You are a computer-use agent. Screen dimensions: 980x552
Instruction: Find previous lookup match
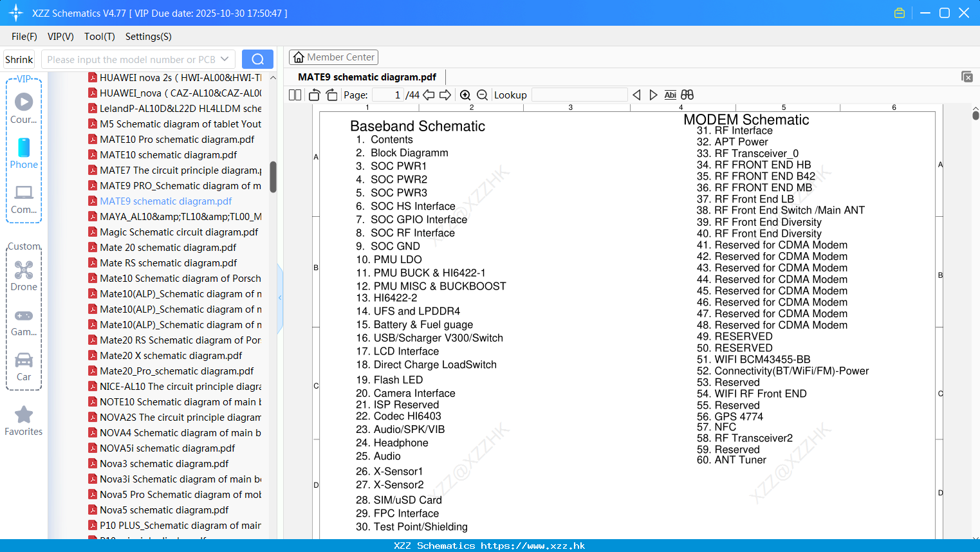(636, 95)
